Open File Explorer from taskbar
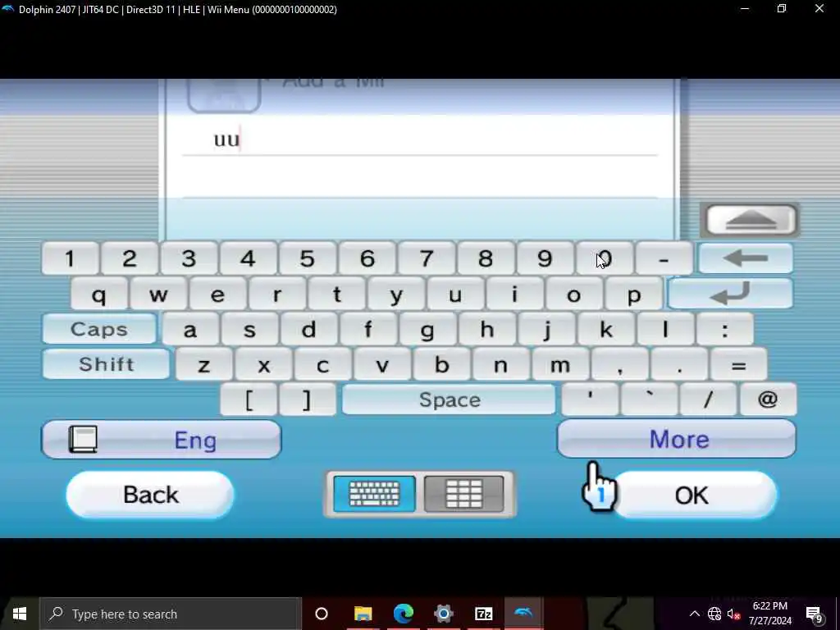The width and height of the screenshot is (840, 630). coord(363,614)
